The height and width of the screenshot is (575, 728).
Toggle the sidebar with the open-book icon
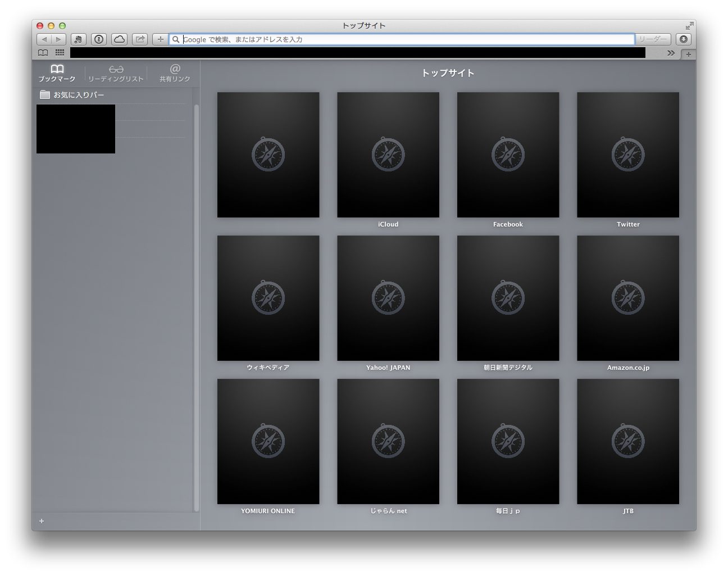point(43,53)
